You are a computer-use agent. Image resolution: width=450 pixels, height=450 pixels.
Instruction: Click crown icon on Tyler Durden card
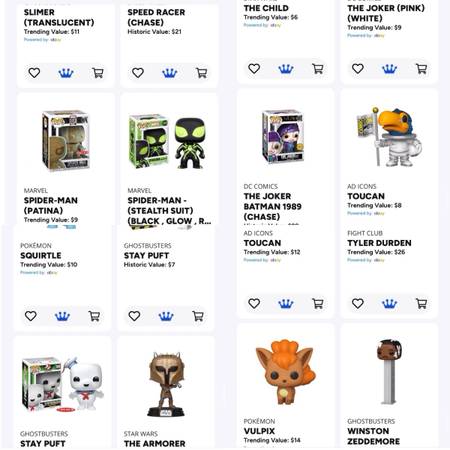(x=389, y=303)
